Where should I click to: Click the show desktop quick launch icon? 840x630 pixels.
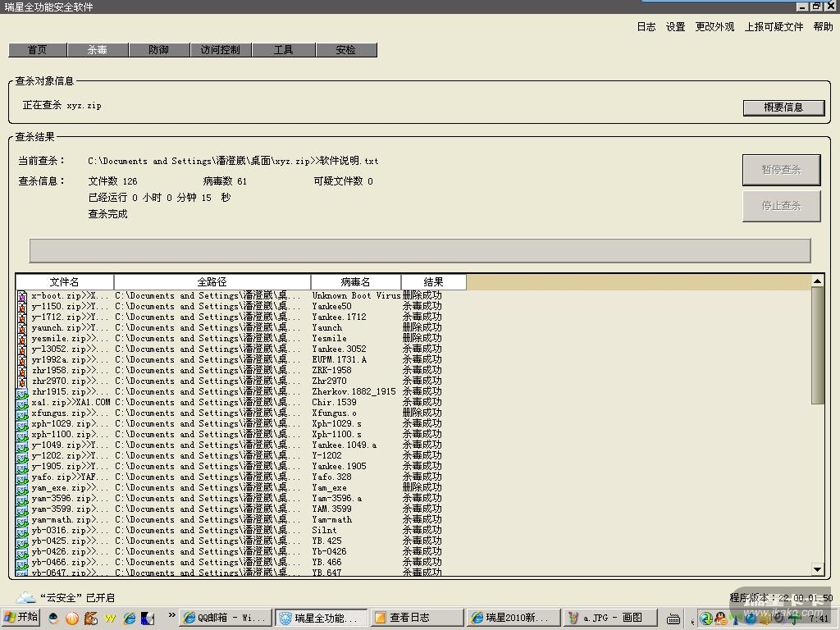148,619
